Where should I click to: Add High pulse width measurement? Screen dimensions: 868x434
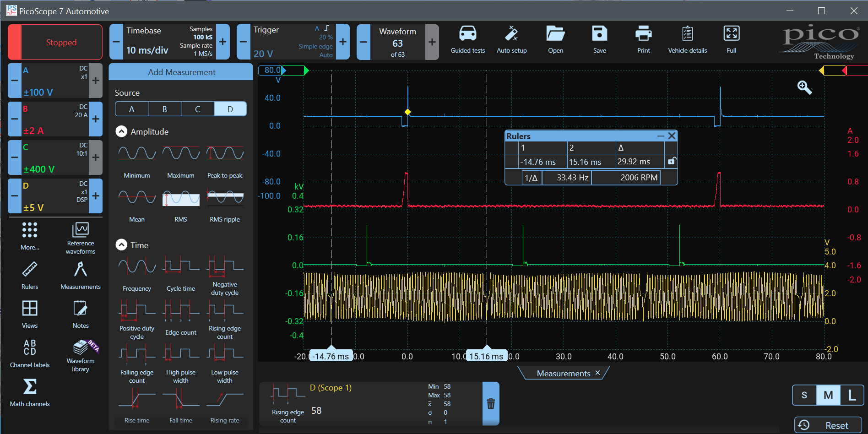point(181,364)
